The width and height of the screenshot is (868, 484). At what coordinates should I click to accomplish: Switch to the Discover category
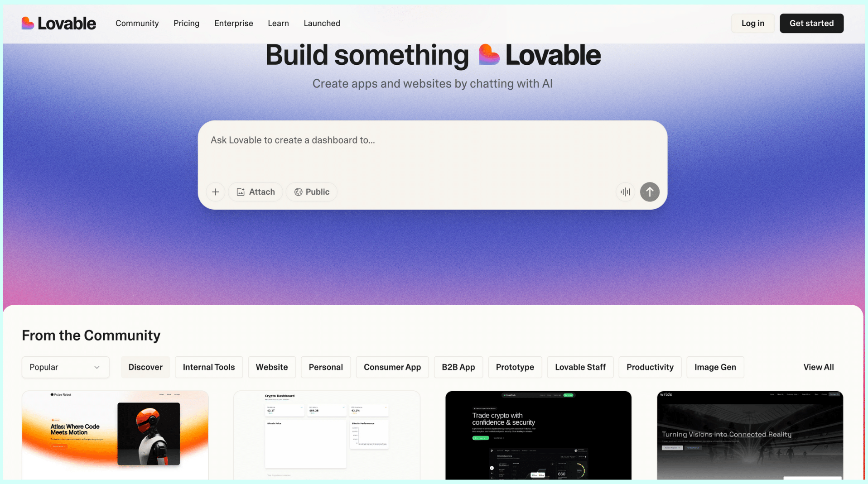pos(145,367)
